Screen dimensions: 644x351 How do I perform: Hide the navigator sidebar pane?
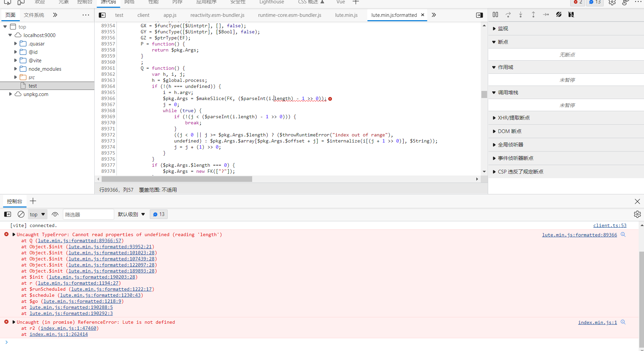tap(102, 15)
